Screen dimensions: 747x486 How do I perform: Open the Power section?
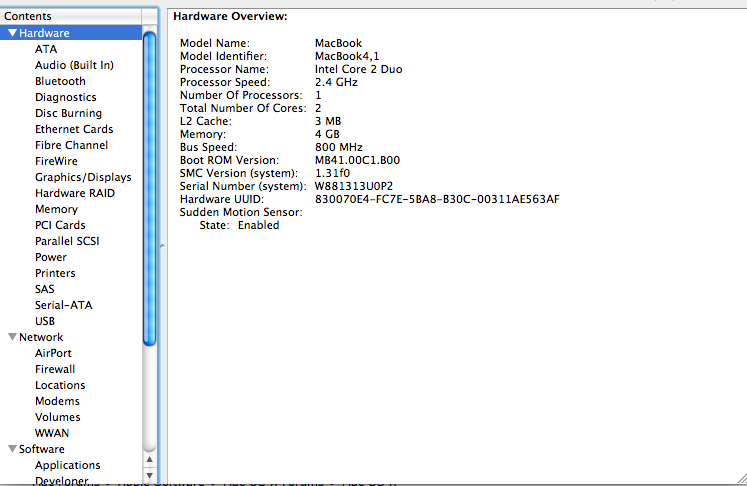click(x=50, y=257)
